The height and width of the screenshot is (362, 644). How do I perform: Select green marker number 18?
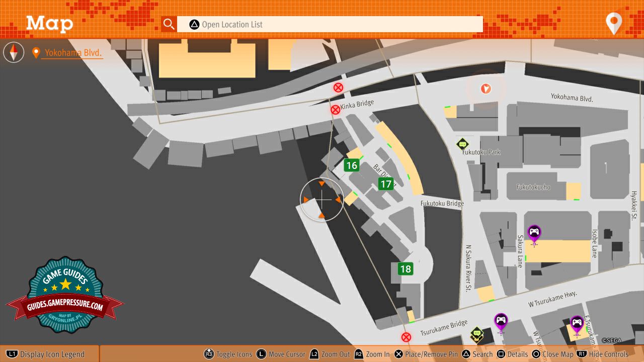[x=406, y=269]
